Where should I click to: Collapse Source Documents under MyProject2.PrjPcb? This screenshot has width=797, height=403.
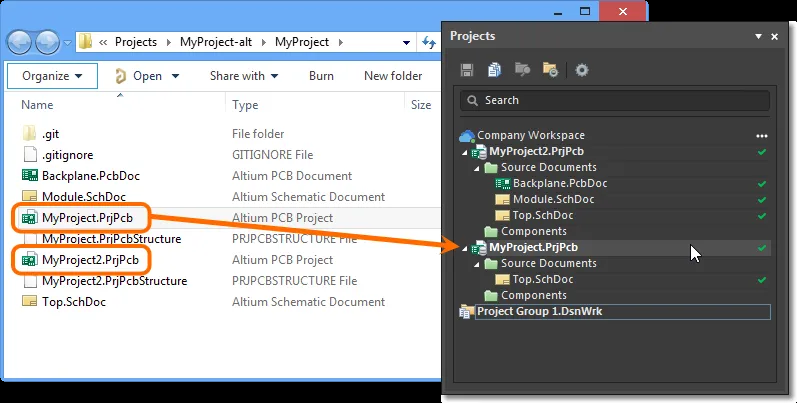point(477,168)
